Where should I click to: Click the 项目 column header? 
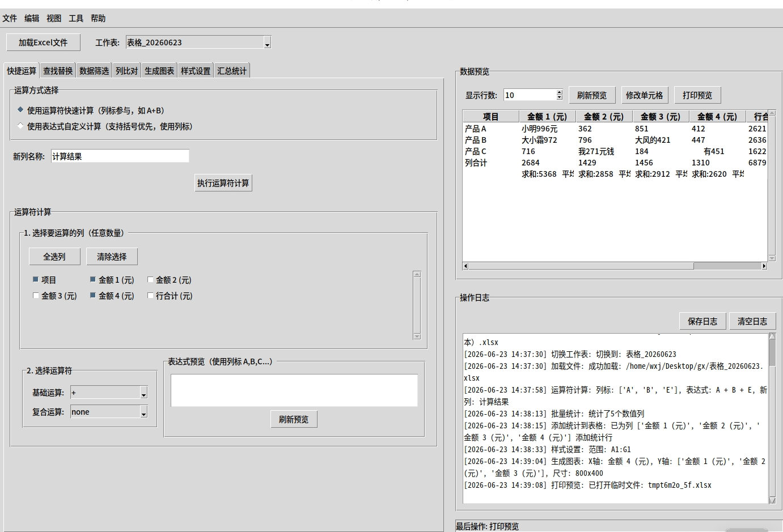click(x=491, y=117)
